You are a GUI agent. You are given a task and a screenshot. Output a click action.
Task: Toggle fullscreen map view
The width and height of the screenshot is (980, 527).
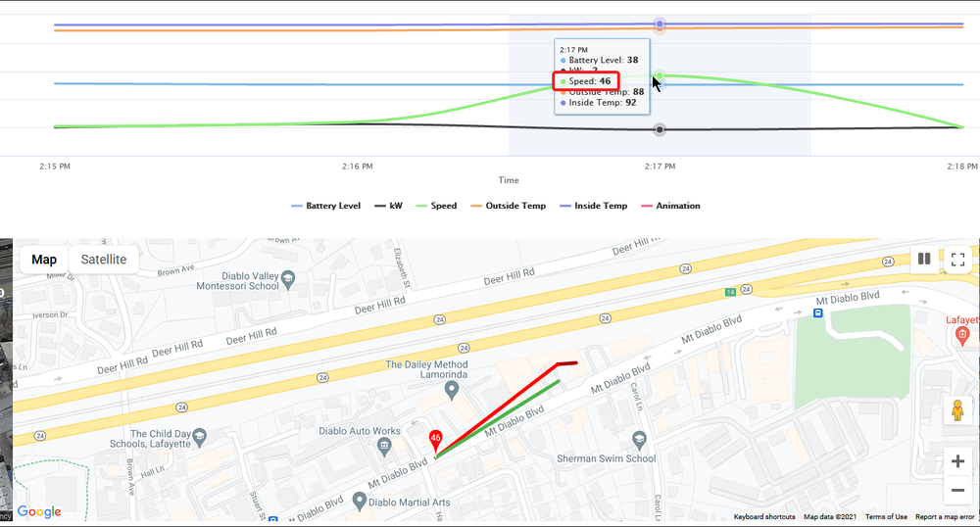click(x=958, y=260)
